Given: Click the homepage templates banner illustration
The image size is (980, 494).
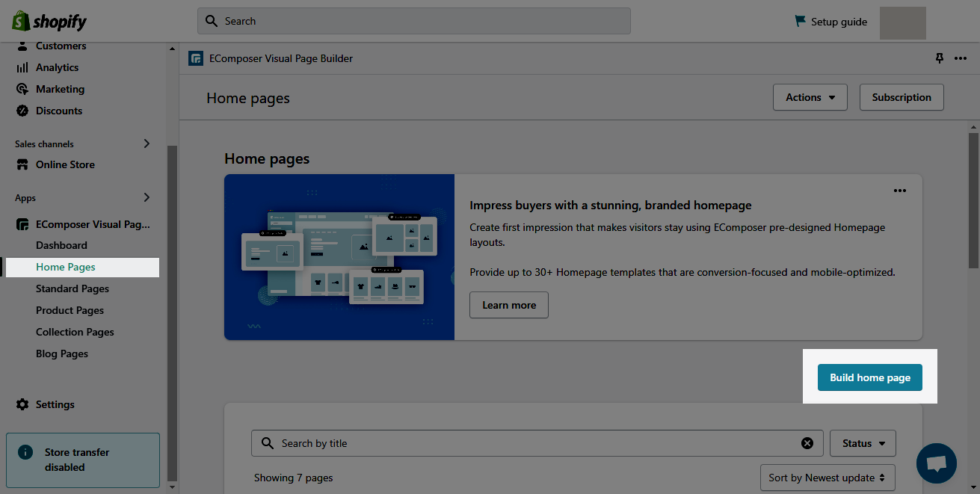Looking at the screenshot, I should coord(339,257).
